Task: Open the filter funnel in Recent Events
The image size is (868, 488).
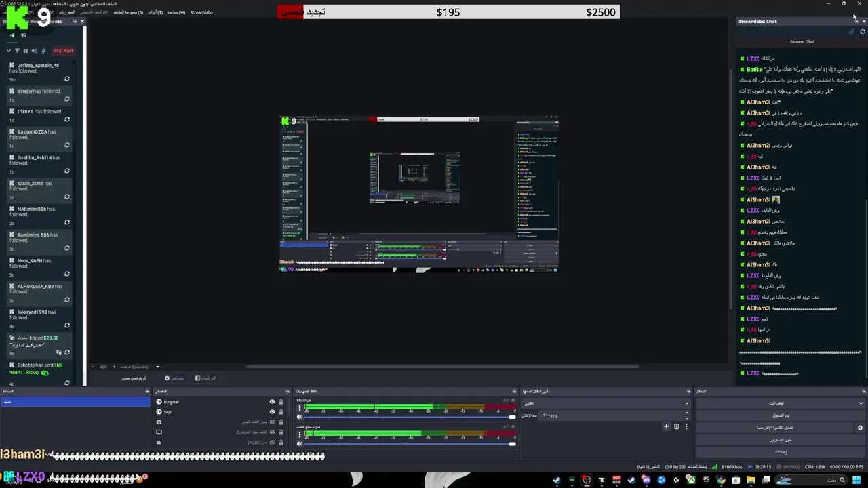Action: (18, 51)
